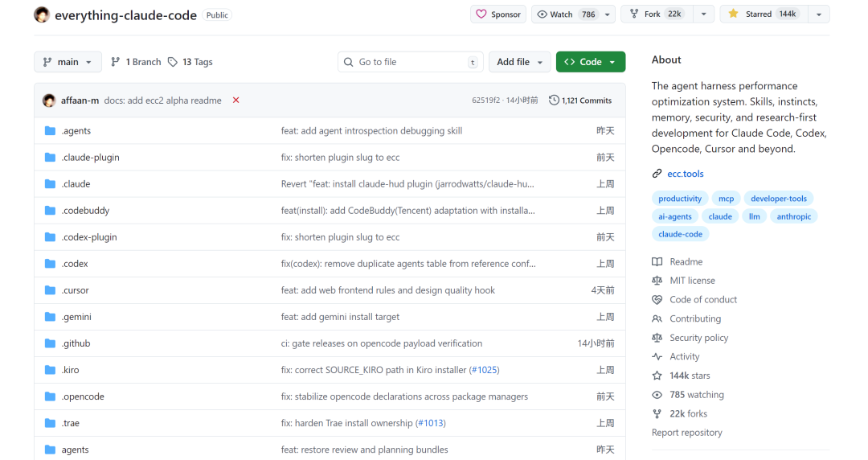Click the .agents folder icon
Screen dimensions: 868x460
[x=50, y=131]
